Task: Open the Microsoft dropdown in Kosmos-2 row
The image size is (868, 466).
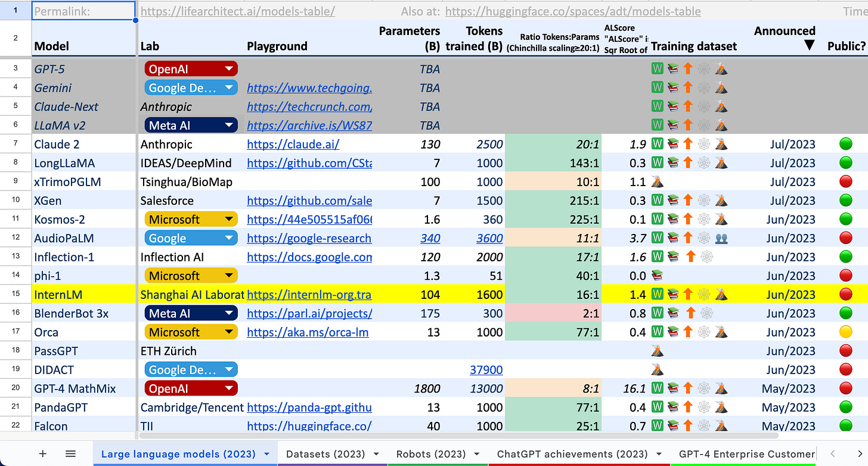Action: (x=228, y=219)
